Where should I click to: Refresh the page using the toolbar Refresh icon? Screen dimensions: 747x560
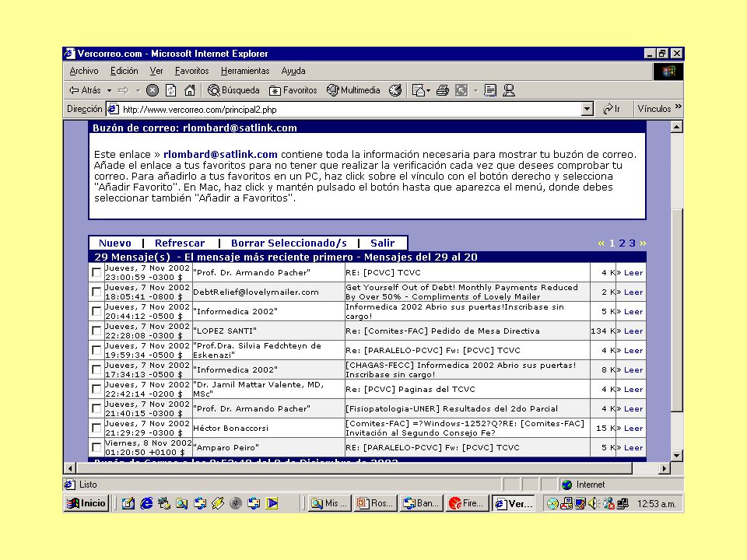tap(171, 90)
